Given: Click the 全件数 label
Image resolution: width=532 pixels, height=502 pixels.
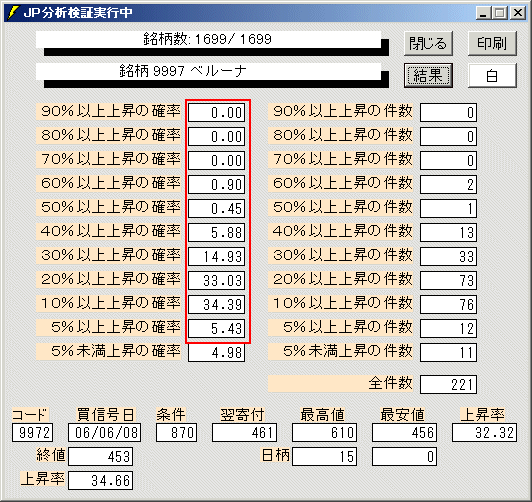Looking at the screenshot, I should coord(340,384).
